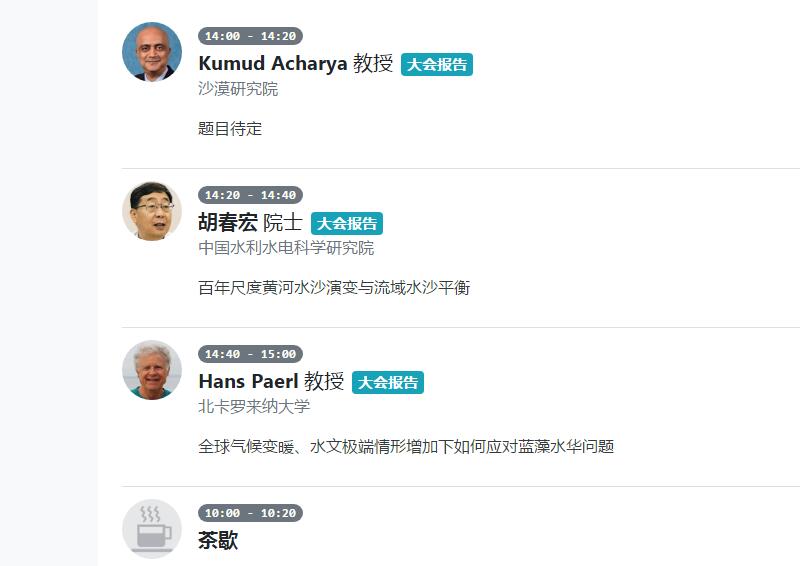The height and width of the screenshot is (566, 800).
Task: Click 中国水利水电科学研究院 affiliation
Action: pos(286,248)
